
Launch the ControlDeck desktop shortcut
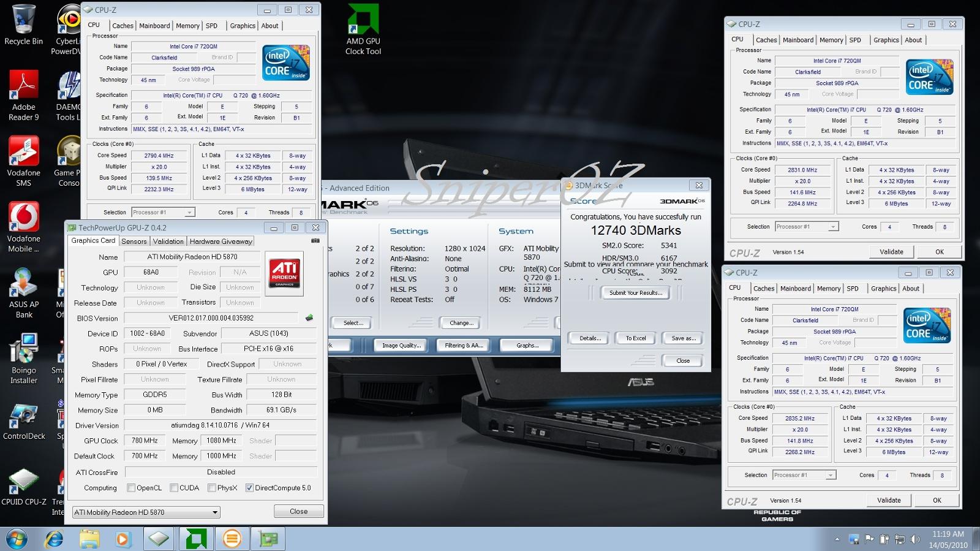[x=23, y=422]
